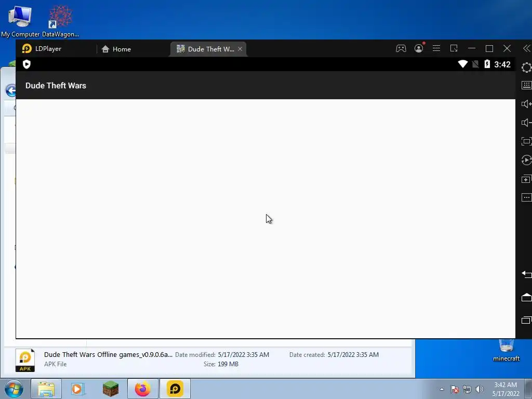Open the LDPlayer user account icon
Image resolution: width=532 pixels, height=399 pixels.
(419, 48)
